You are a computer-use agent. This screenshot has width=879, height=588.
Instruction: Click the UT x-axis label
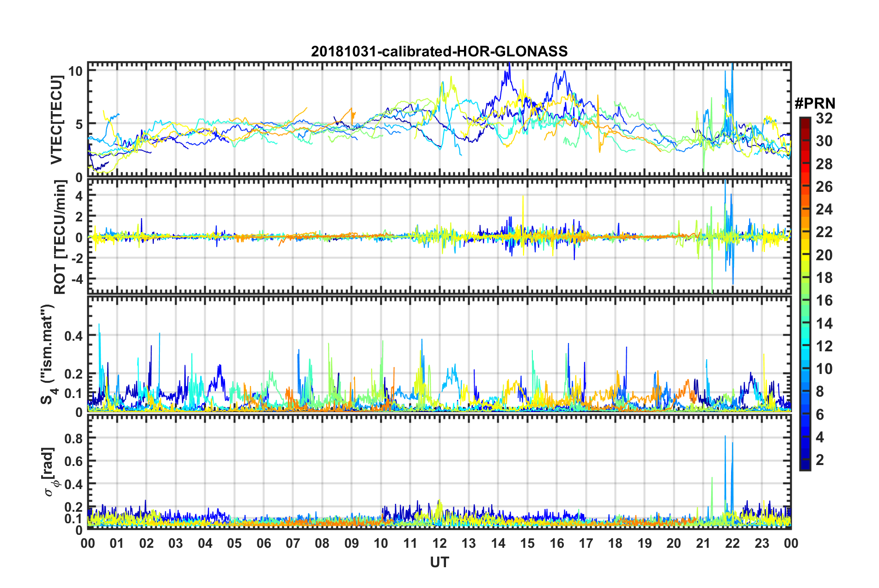pos(439,562)
